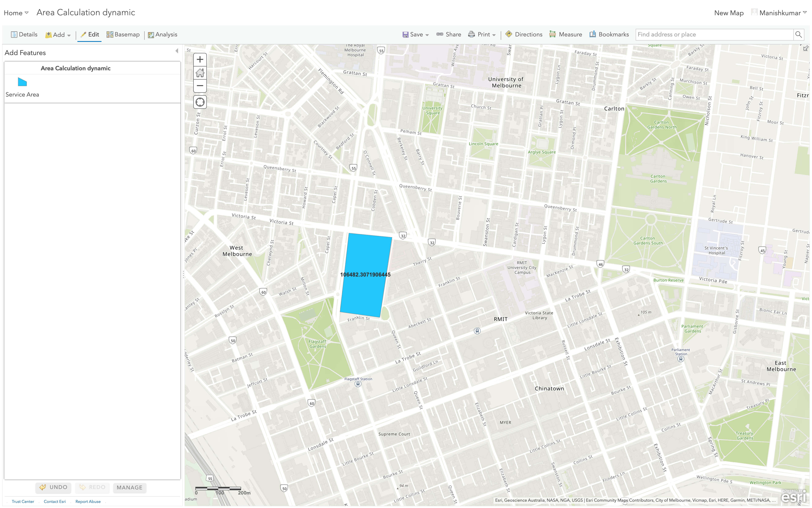Image resolution: width=812 pixels, height=508 pixels.
Task: Click the search magnifier button
Action: pos(799,35)
